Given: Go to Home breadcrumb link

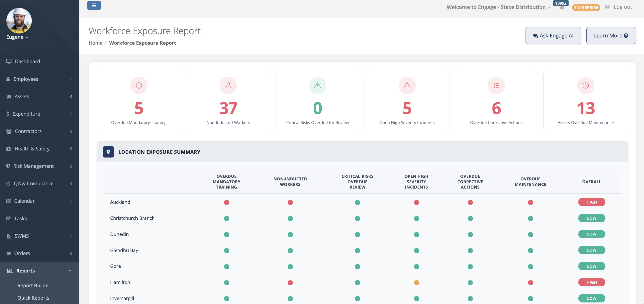Looking at the screenshot, I should (x=95, y=43).
